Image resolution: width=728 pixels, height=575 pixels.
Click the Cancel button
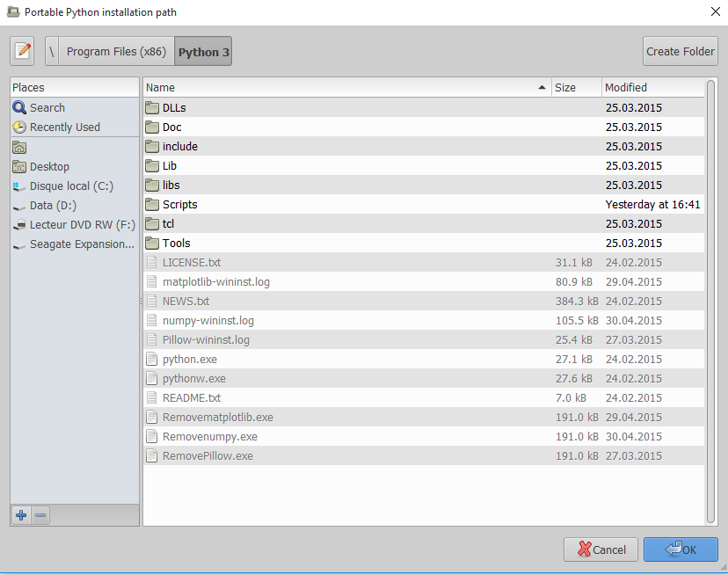[x=601, y=550]
